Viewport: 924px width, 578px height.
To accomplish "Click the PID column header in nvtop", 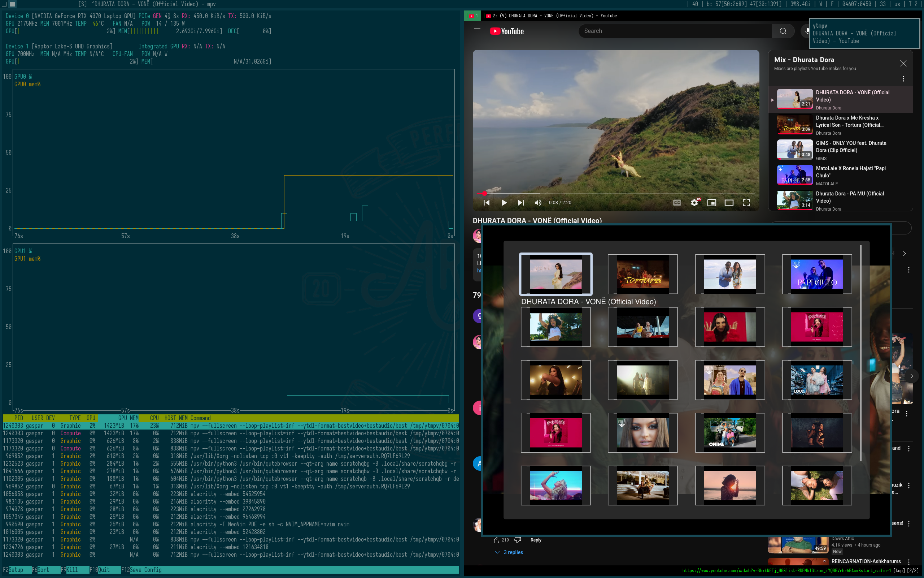I will 19,418.
